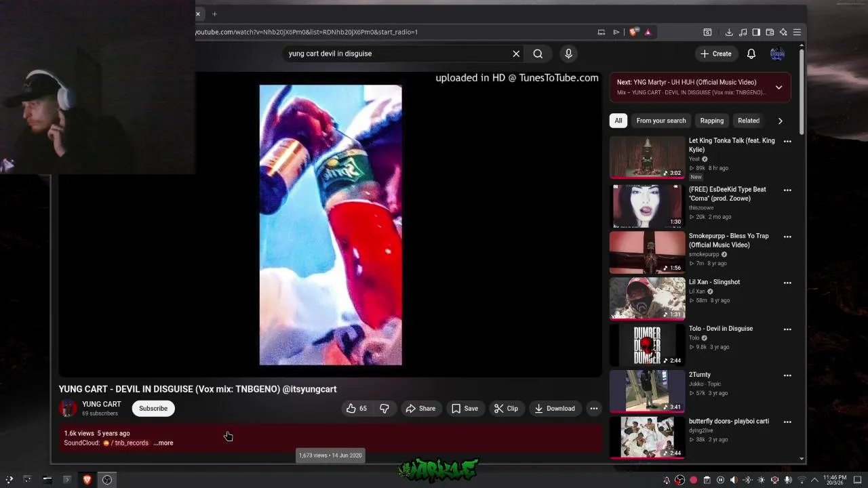Open the volume speaker tray icon
868x488 pixels.
tap(734, 480)
